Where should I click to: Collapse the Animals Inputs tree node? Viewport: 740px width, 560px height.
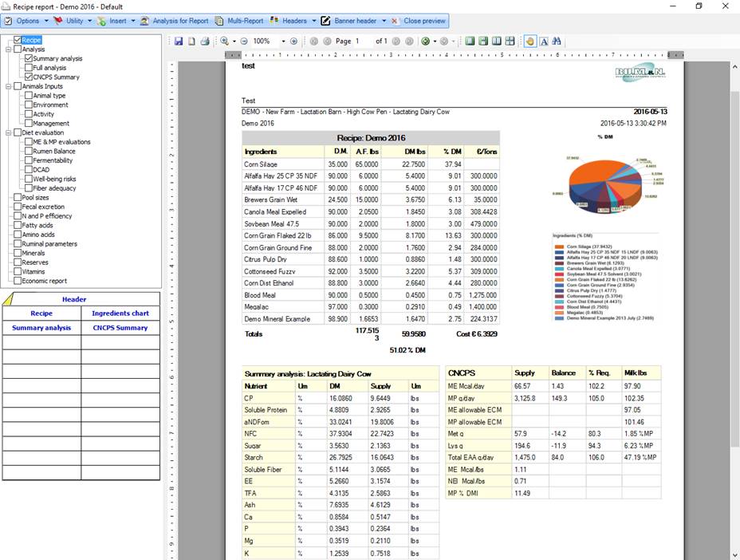[x=9, y=86]
